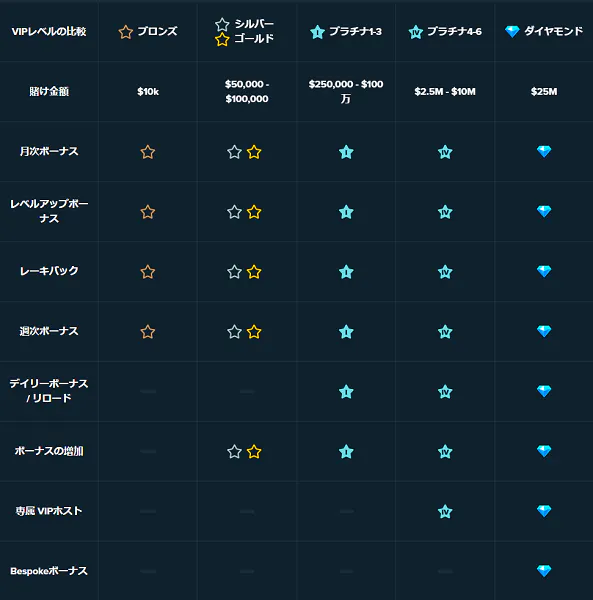Click the Platinum I star in the デイリーボーナス row
Viewport: 593px width, 600px height.
tap(346, 391)
